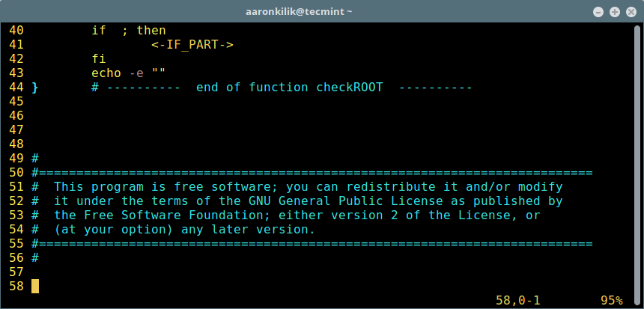Viewport: 644px width, 309px height.
Task: Minimize the terminal window
Action: pyautogui.click(x=600, y=11)
